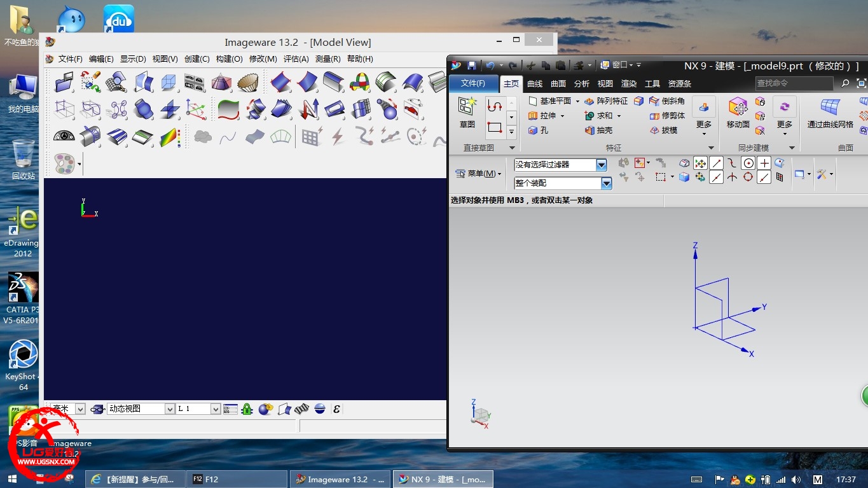The width and height of the screenshot is (868, 488).
Task: Toggle the tangent curve snap icon in NX
Action: click(x=732, y=164)
